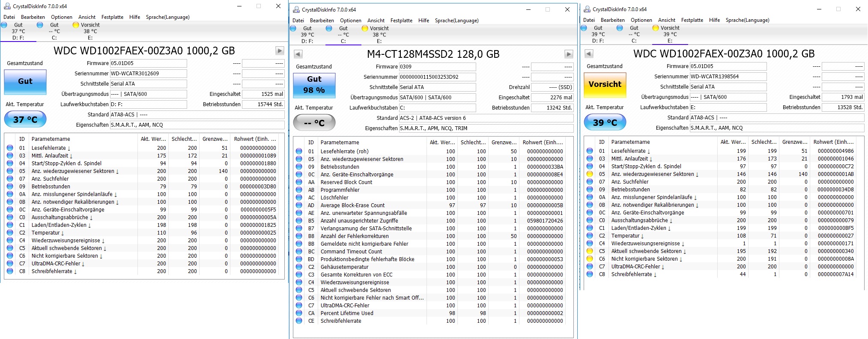The width and height of the screenshot is (868, 339).
Task: Select D: F: disk tab in right window
Action: pos(598,34)
